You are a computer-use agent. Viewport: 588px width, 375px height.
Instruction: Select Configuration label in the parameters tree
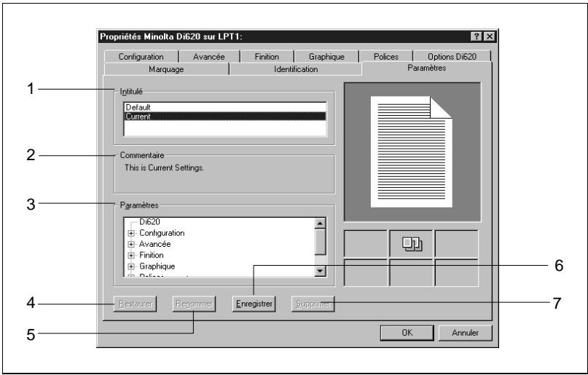pyautogui.click(x=162, y=233)
